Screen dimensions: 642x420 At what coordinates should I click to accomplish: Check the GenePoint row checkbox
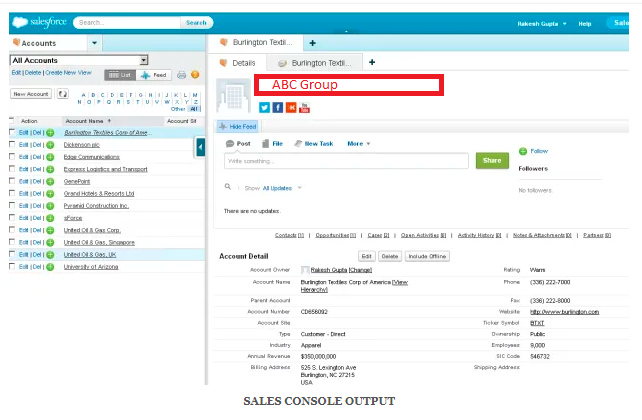(x=12, y=181)
